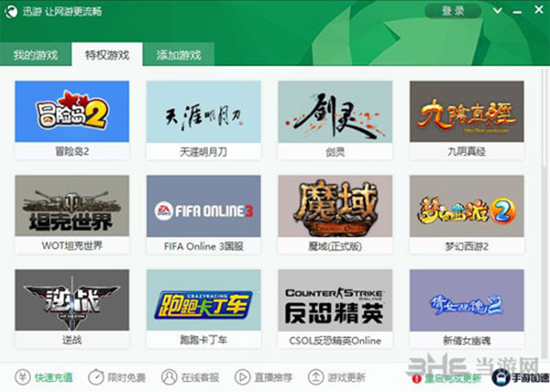The height and width of the screenshot is (392, 550).
Task: Expand the title bar dropdown arrow menu
Action: [498, 10]
